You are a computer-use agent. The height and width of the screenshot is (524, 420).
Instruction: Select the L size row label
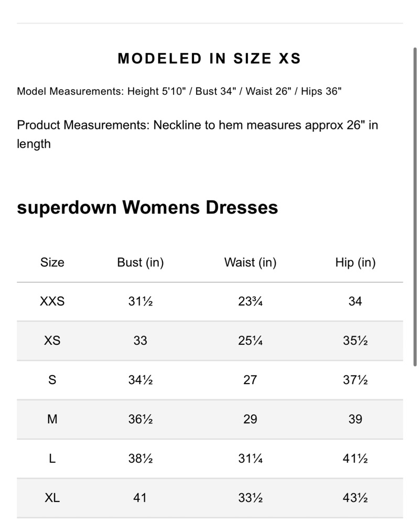tap(52, 458)
